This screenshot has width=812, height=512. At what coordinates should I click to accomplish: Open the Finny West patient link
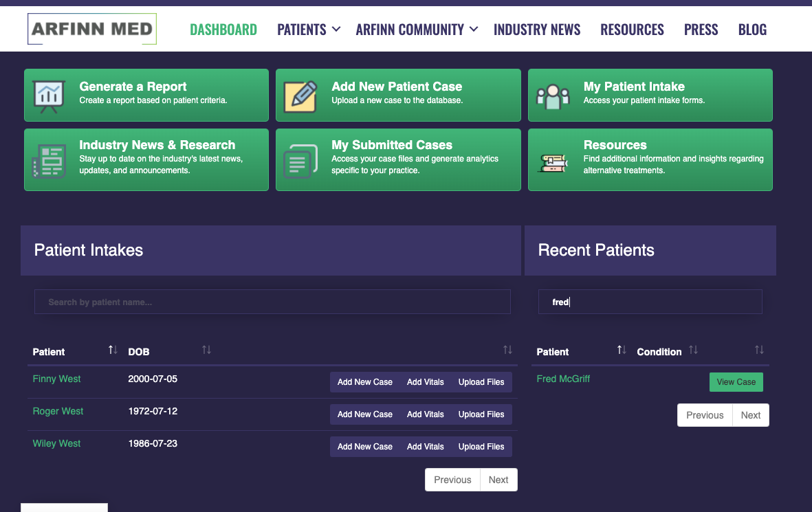pyautogui.click(x=56, y=379)
